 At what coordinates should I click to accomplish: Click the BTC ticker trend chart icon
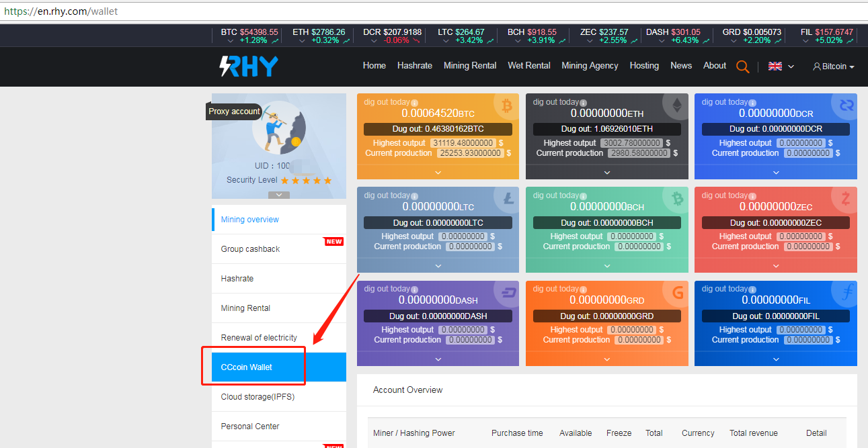tap(275, 41)
